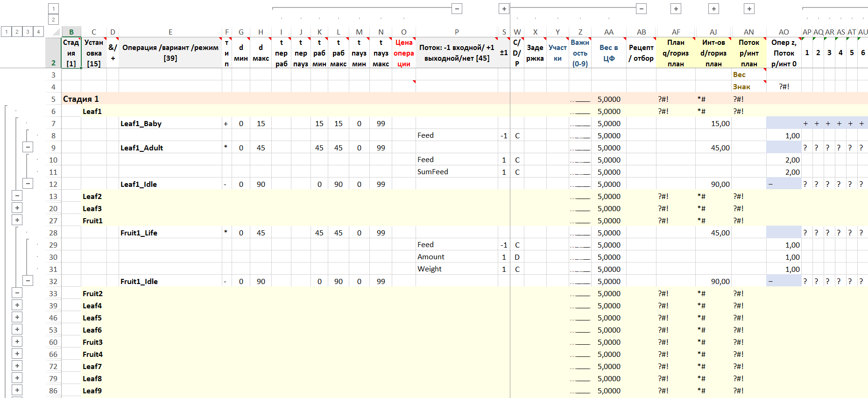Image resolution: width=868 pixels, height=398 pixels.
Task: Click row outline level 3 button
Action: 28,32
